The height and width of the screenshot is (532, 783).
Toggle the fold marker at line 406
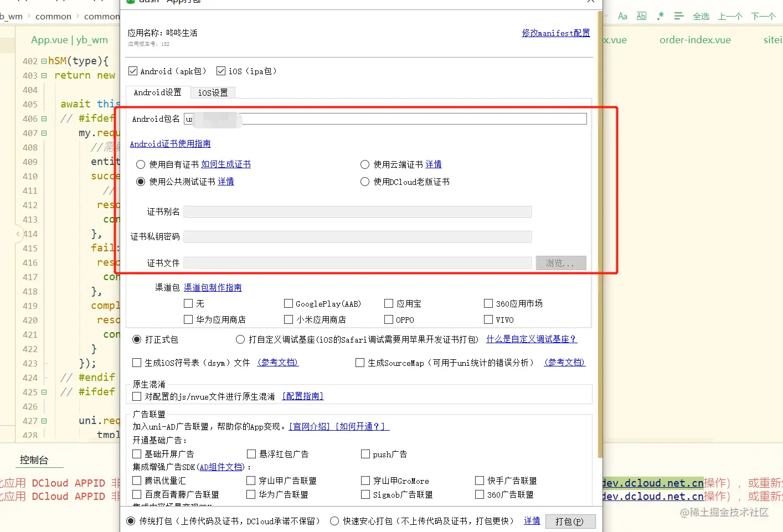[x=44, y=118]
